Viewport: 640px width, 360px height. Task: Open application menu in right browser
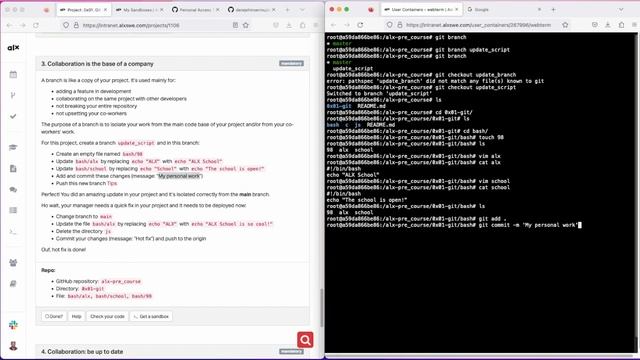pyautogui.click(x=634, y=25)
